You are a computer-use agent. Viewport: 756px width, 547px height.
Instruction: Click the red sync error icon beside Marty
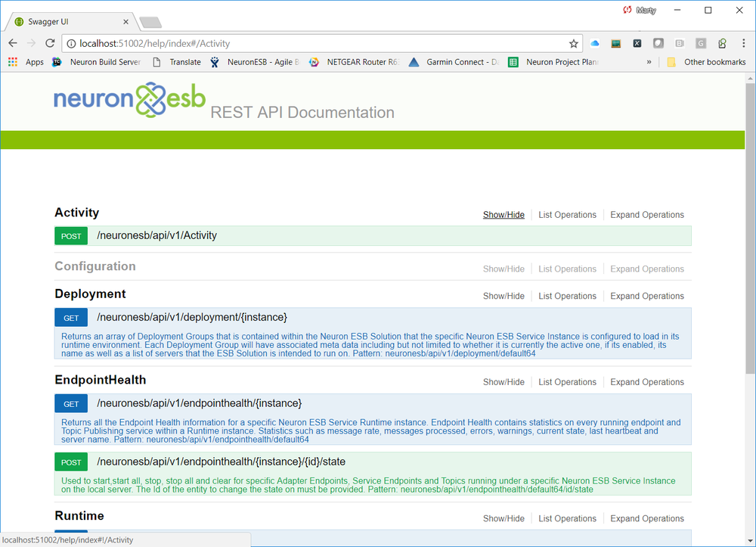[627, 10]
